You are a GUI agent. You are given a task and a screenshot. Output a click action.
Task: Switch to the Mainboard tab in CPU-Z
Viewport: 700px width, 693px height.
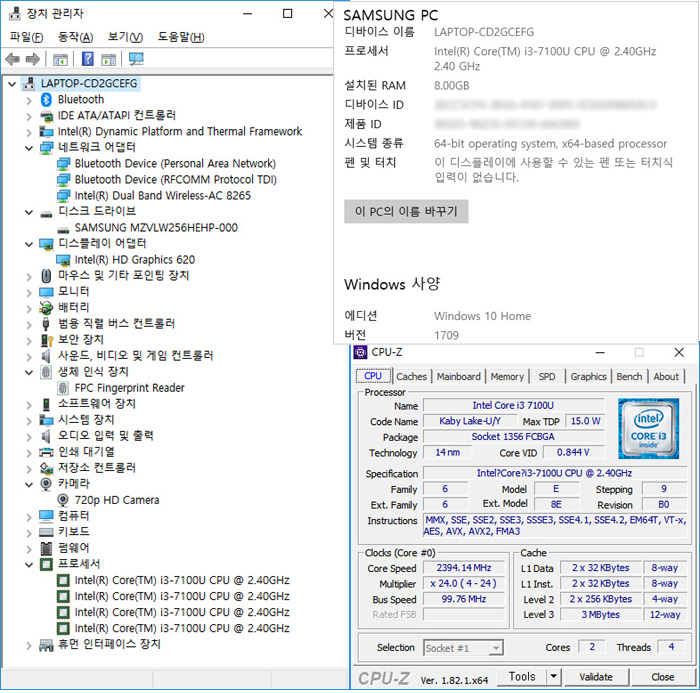point(458,376)
